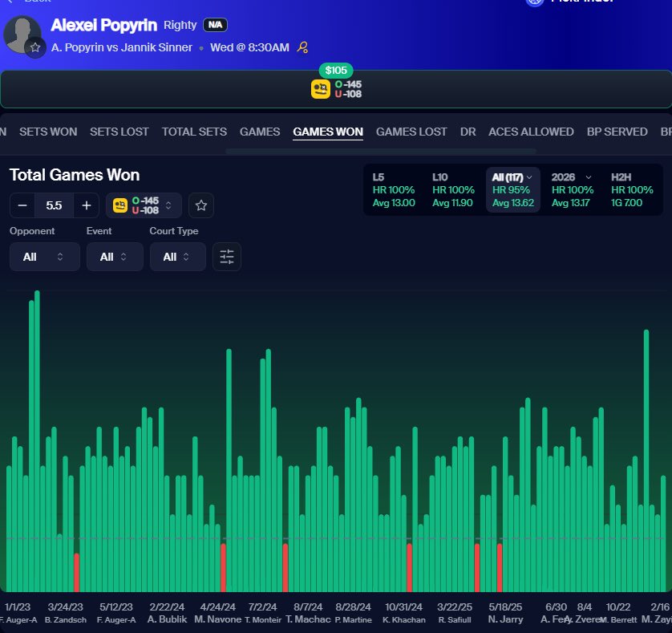Open the Opponent All dropdown
Screen dimensions: 672x633
click(x=45, y=257)
